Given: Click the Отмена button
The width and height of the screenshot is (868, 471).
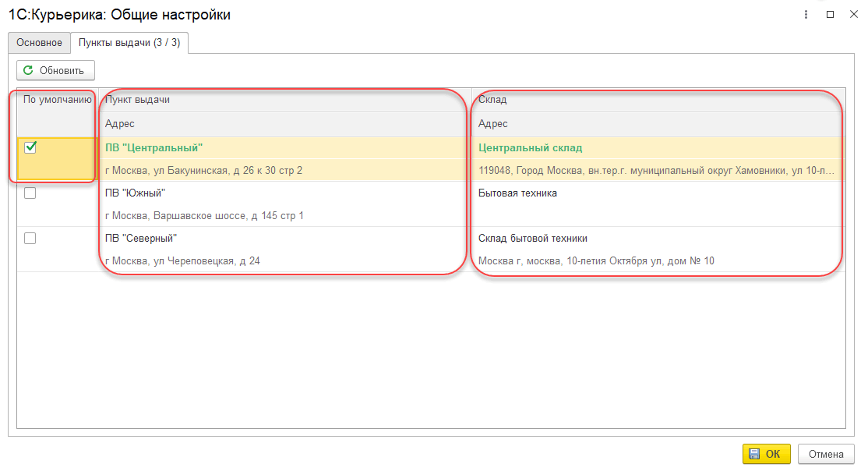Looking at the screenshot, I should click(826, 454).
